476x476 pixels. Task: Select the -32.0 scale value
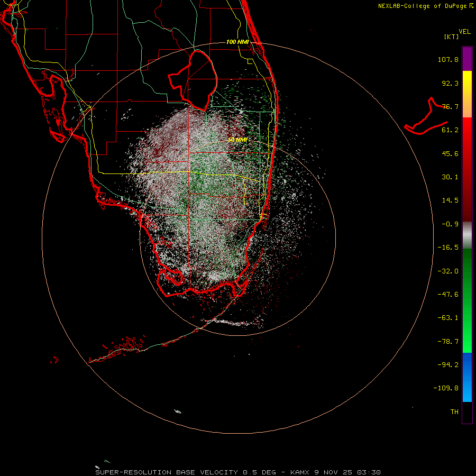(448, 271)
